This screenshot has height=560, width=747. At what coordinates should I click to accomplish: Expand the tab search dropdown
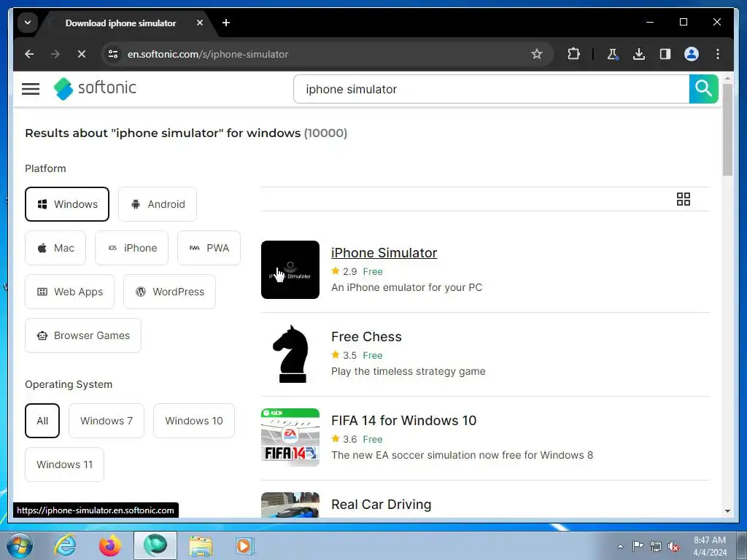28,23
